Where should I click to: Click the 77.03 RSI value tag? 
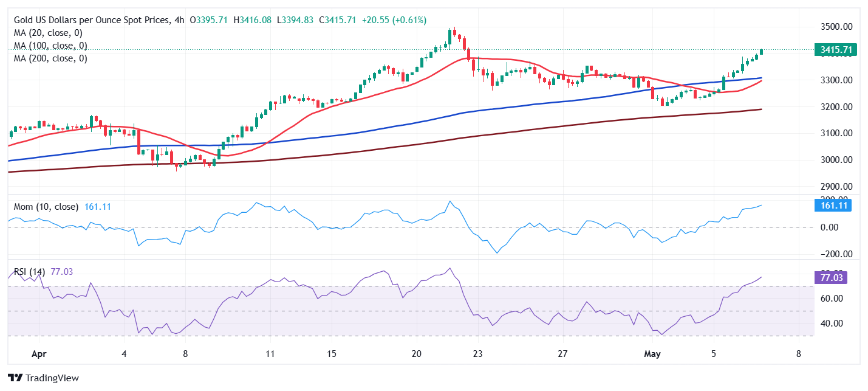click(830, 278)
